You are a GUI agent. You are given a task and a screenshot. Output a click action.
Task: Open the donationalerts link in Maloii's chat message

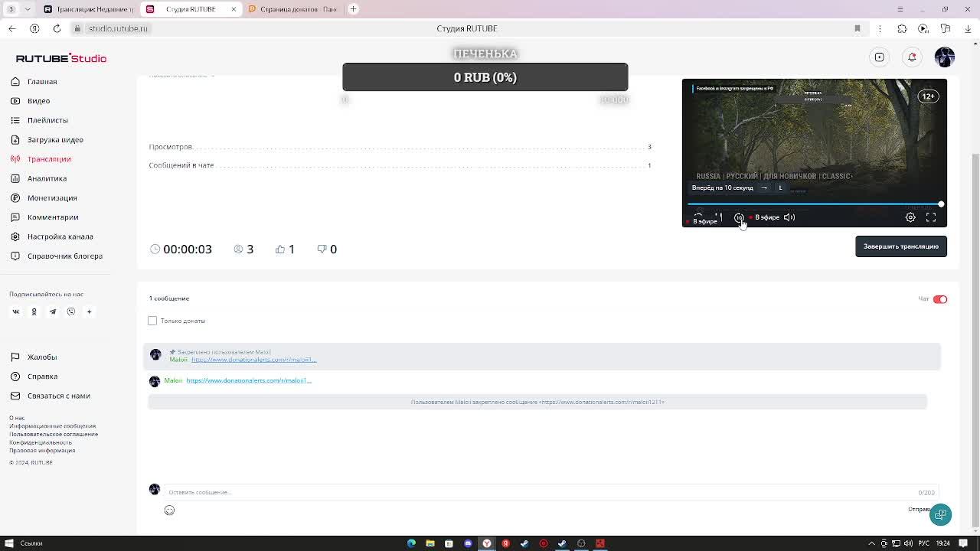coord(249,380)
